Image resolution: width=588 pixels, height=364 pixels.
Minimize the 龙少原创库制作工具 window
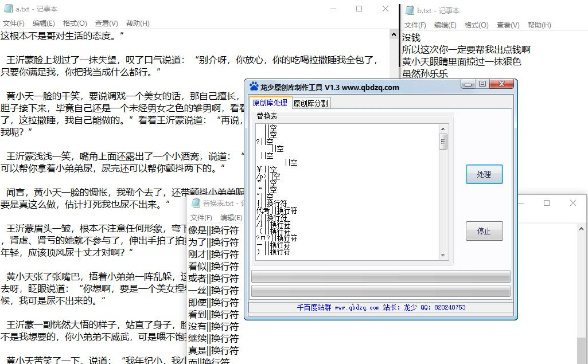coord(469,84)
